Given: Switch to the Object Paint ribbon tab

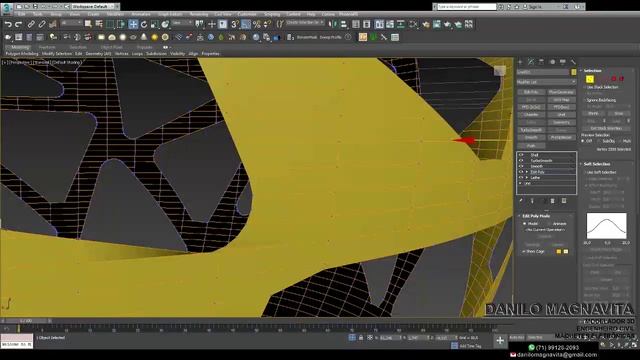Looking at the screenshot, I should [x=111, y=48].
